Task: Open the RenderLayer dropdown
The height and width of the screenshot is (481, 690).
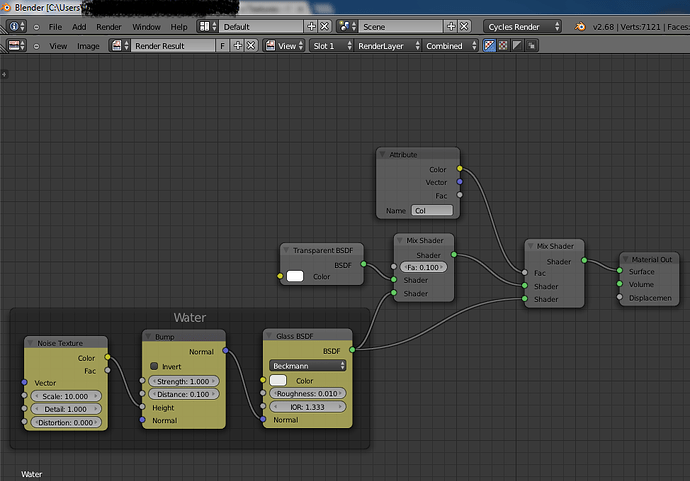Action: (x=387, y=46)
